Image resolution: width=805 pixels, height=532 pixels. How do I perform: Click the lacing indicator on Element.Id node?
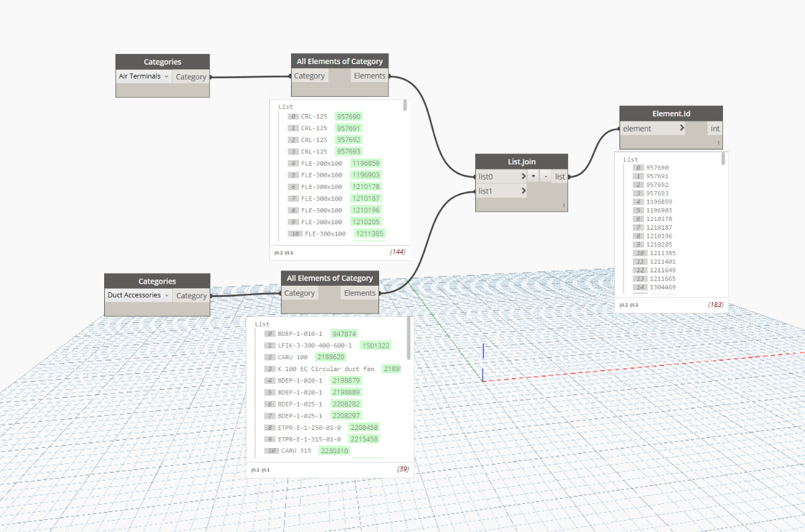point(718,143)
